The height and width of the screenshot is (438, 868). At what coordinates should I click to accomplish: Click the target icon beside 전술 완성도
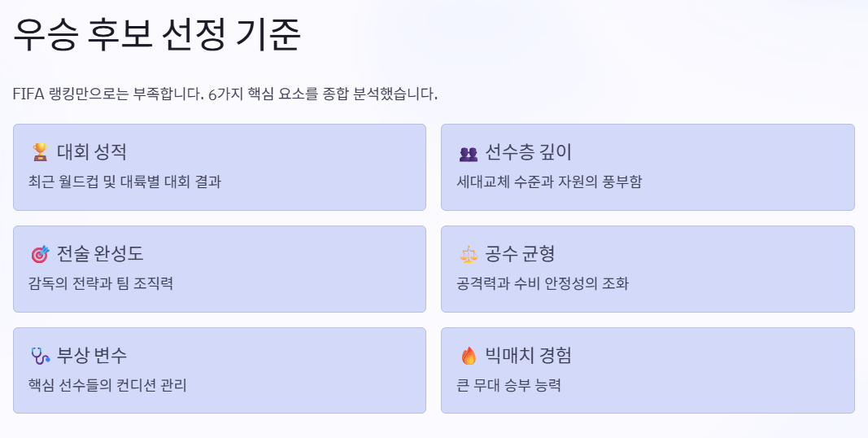point(40,254)
